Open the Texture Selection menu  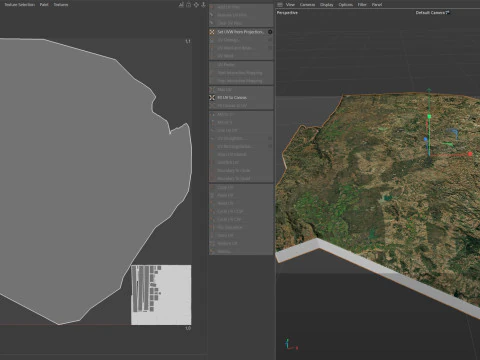click(x=20, y=5)
